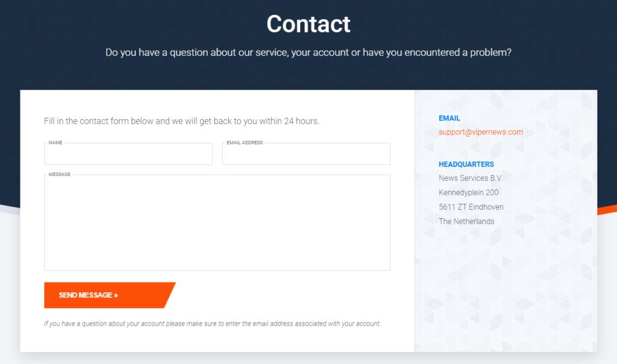The image size is (617, 364).
Task: Submit the form with Send Message button
Action: [110, 295]
